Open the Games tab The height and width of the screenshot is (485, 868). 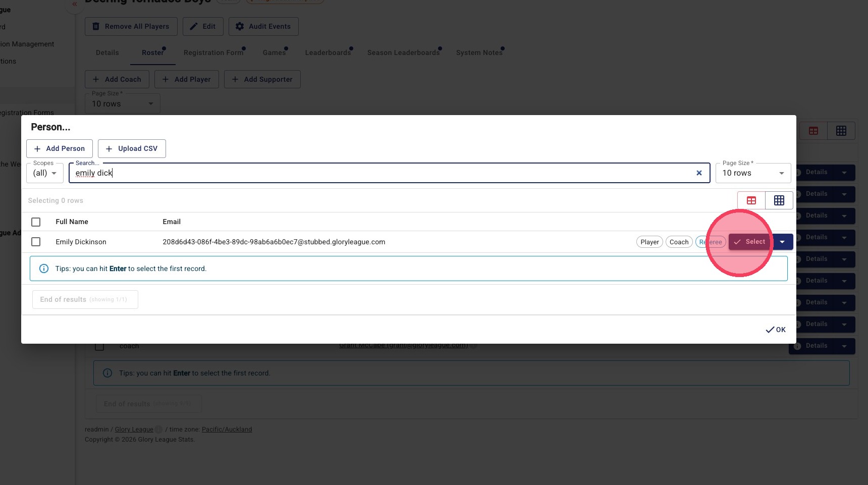pos(274,52)
